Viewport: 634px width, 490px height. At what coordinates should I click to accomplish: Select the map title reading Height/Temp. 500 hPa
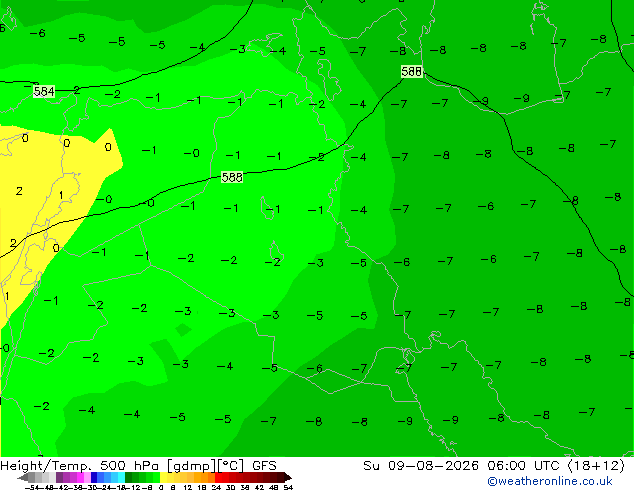coord(81,466)
